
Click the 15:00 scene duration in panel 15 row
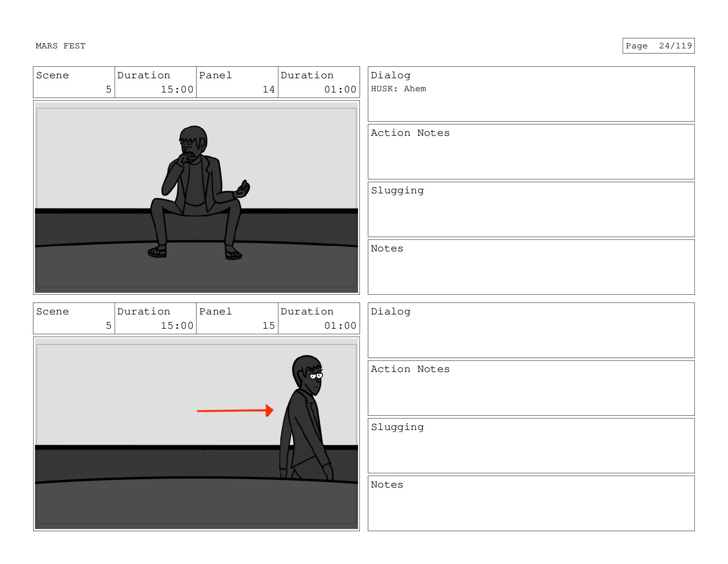coord(177,326)
